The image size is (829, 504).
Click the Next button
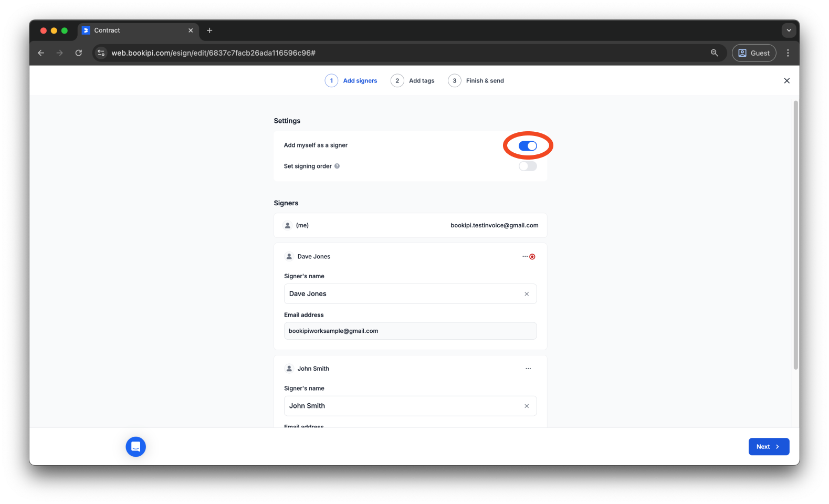pos(769,447)
